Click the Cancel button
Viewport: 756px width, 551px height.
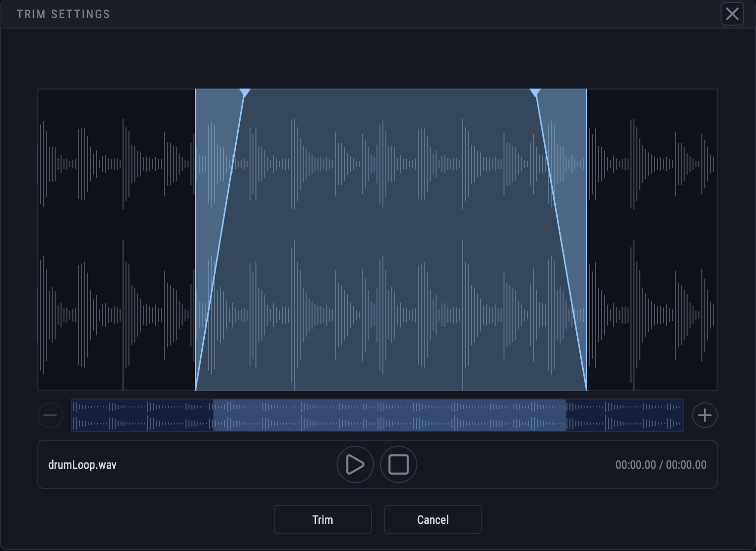[433, 520]
